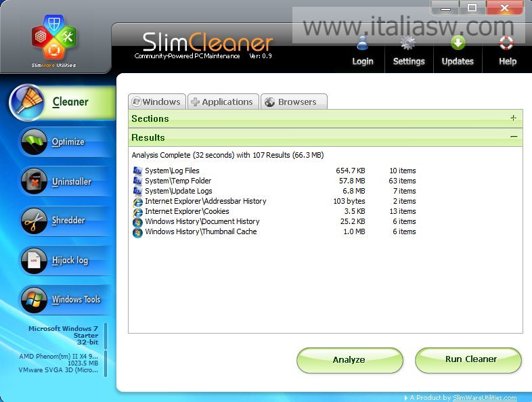Viewport: 532px width, 402px height.
Task: Click the Results header title
Action: tap(148, 137)
